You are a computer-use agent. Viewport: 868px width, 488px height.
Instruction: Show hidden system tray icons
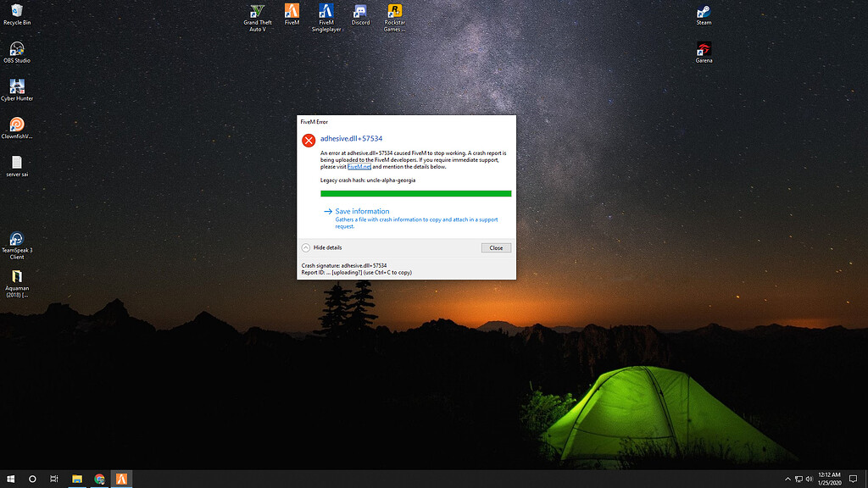(787, 480)
